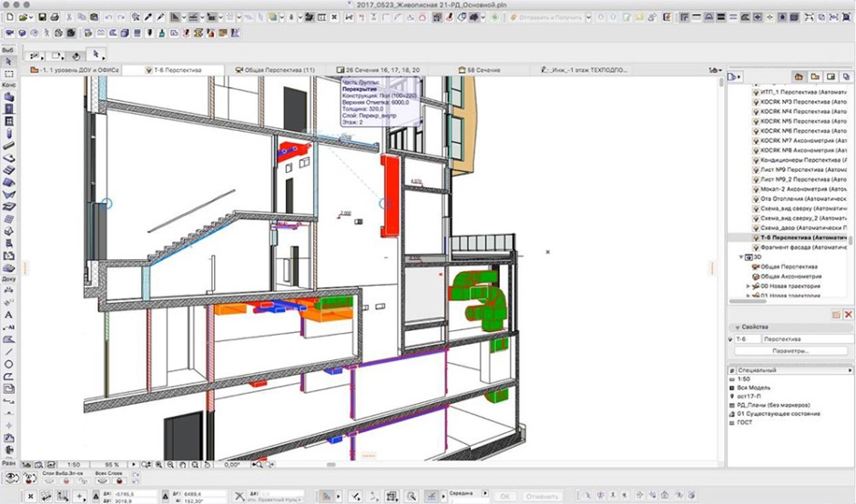Click red delete X in navigator panel
This screenshot has height=504, width=856.
(x=849, y=315)
